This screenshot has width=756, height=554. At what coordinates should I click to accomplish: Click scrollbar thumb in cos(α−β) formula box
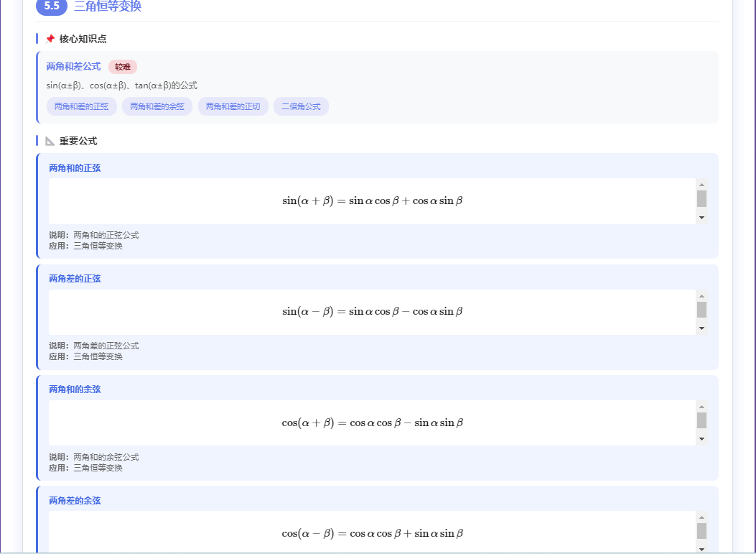(x=701, y=531)
